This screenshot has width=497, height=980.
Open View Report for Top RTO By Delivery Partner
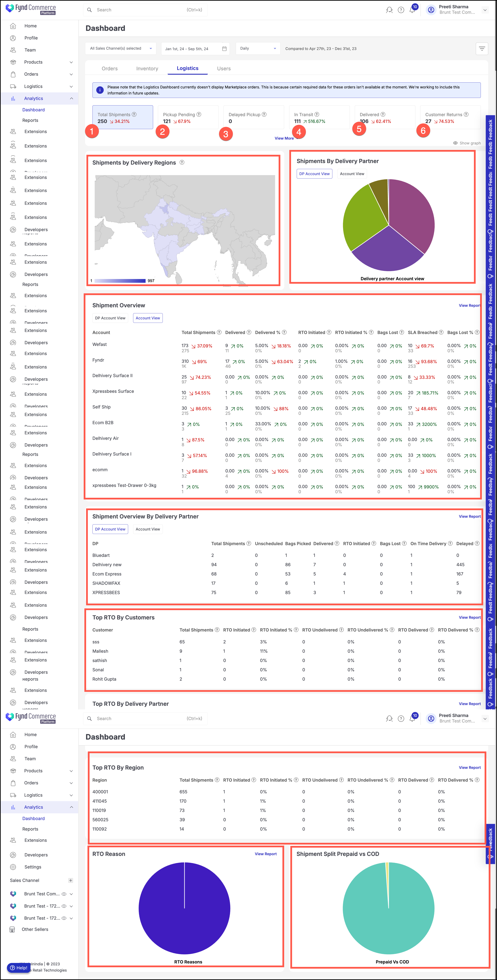[x=470, y=704]
